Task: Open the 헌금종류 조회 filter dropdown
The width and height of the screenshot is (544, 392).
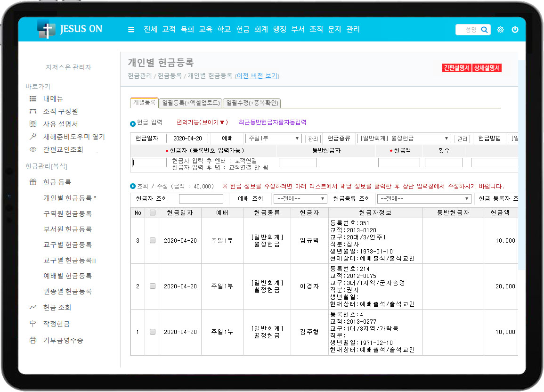Action: click(x=424, y=199)
